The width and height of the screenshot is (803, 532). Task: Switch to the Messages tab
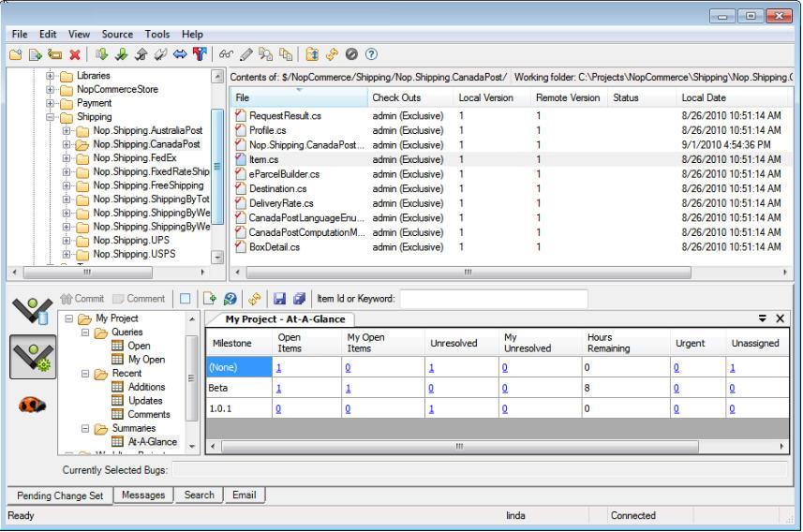[x=143, y=495]
